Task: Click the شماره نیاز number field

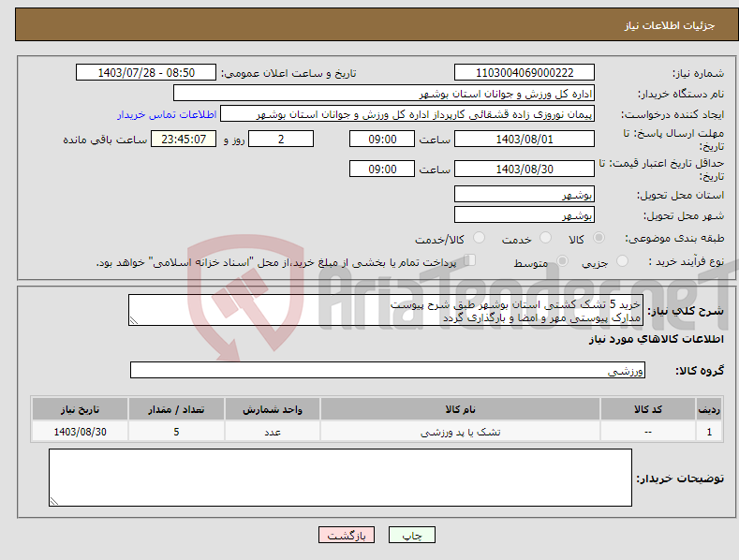Action: pos(525,73)
